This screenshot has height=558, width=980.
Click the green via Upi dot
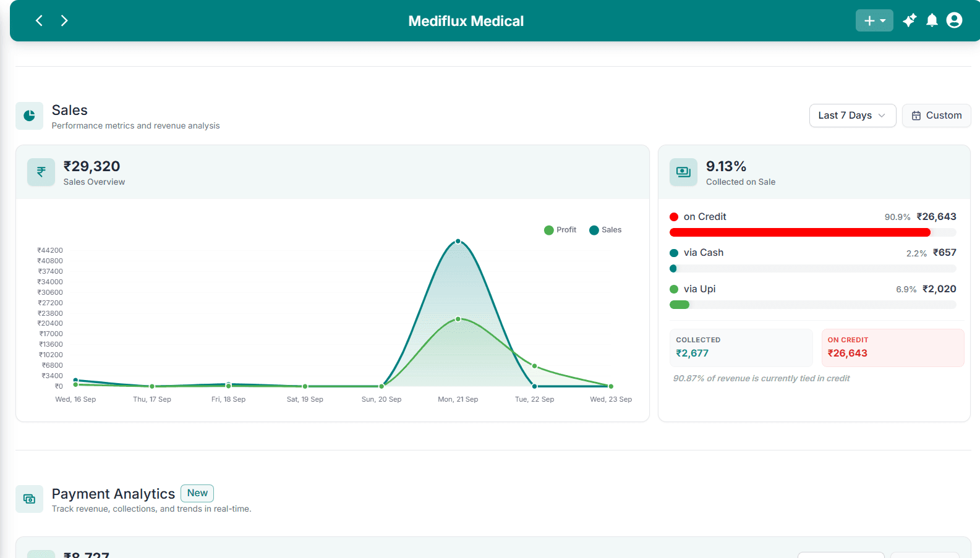pyautogui.click(x=674, y=289)
